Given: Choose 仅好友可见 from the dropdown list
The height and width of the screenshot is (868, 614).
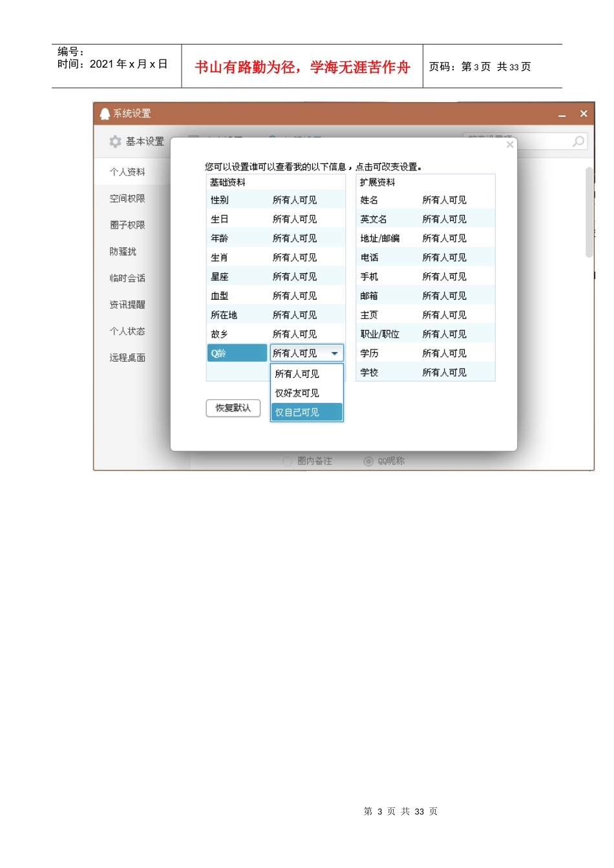Looking at the screenshot, I should (x=306, y=393).
